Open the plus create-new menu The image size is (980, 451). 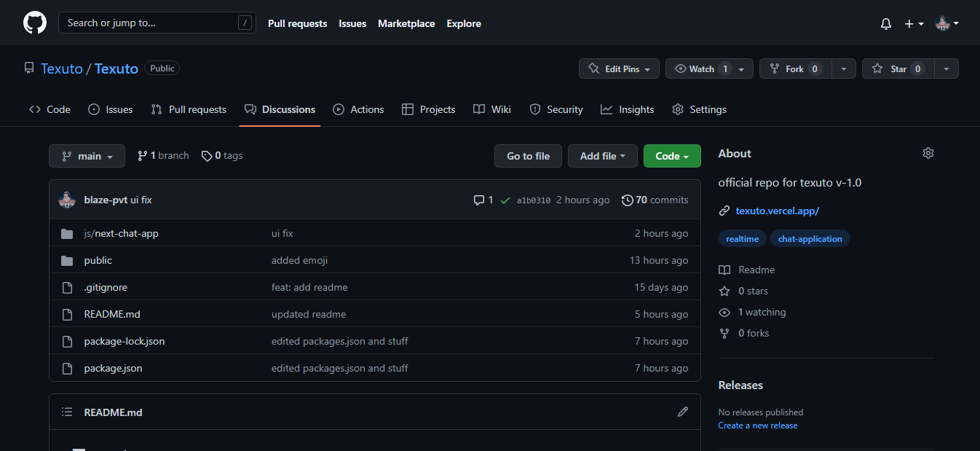[914, 23]
